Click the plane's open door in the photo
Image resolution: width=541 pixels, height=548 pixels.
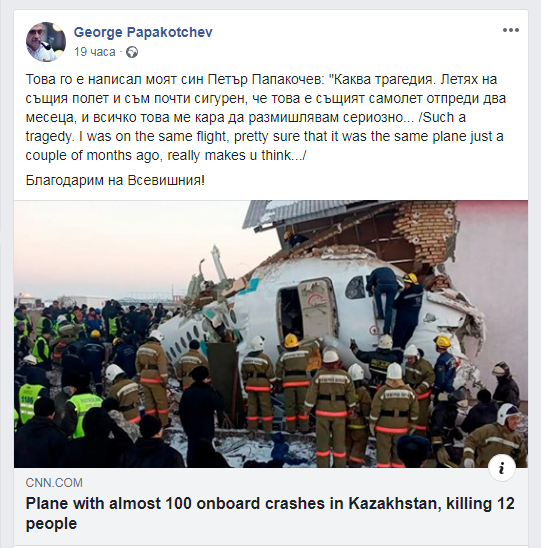[x=289, y=310]
